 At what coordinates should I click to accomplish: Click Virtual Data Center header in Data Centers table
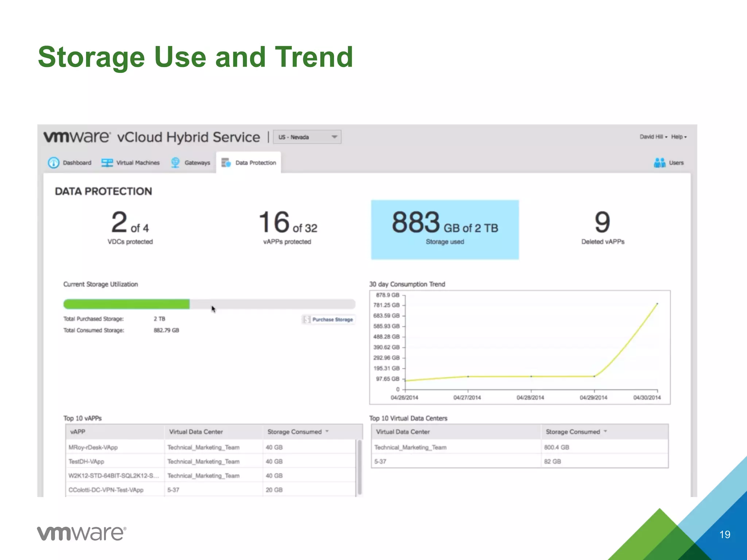(x=456, y=432)
